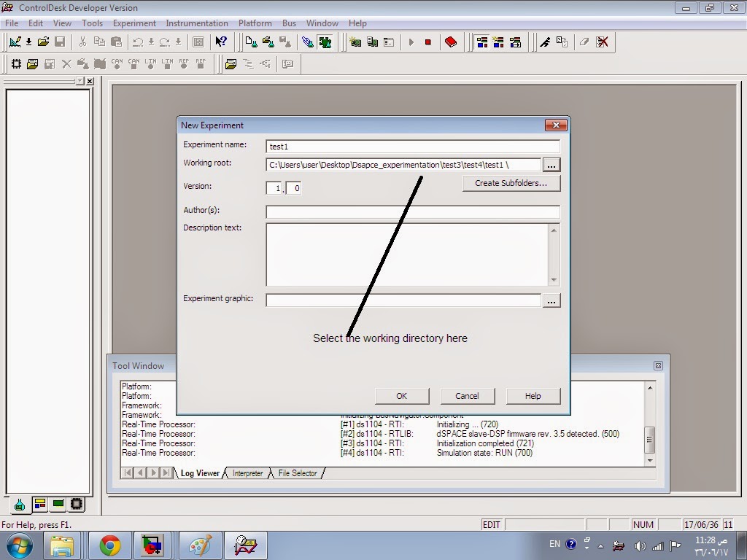This screenshot has width=747, height=560.
Task: Cancel the New Experiment dialog
Action: (467, 396)
